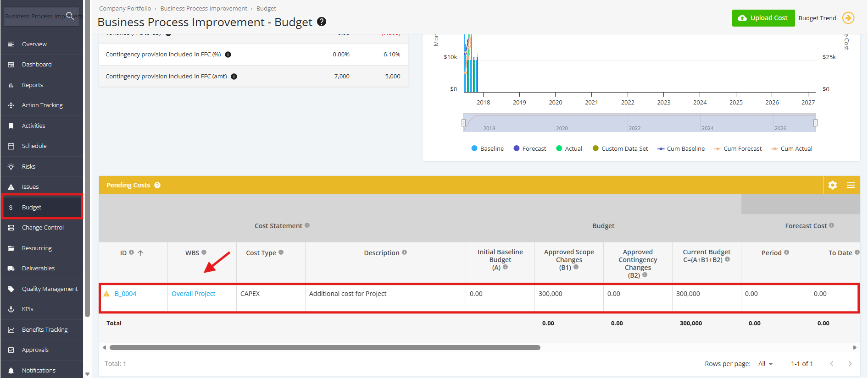Sort by ID column arrow

click(x=140, y=253)
